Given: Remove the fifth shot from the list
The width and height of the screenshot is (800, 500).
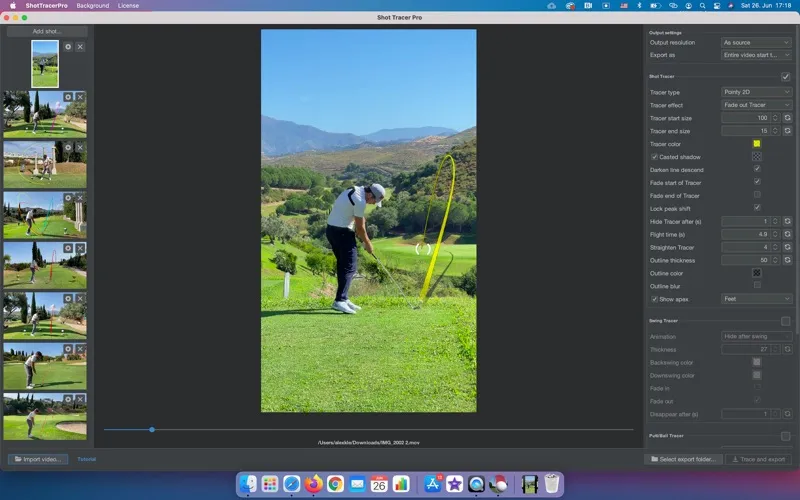Looking at the screenshot, I should pyautogui.click(x=80, y=248).
